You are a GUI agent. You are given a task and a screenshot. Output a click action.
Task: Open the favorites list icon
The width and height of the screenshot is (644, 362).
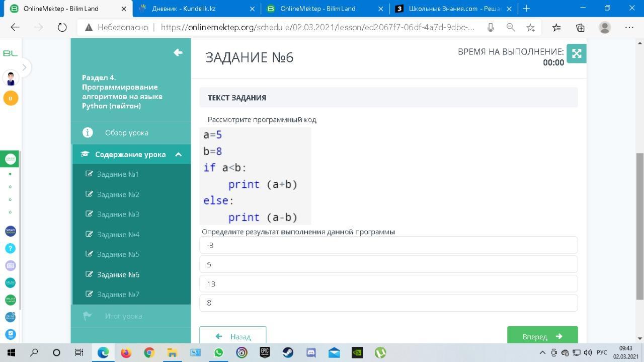[x=556, y=28]
